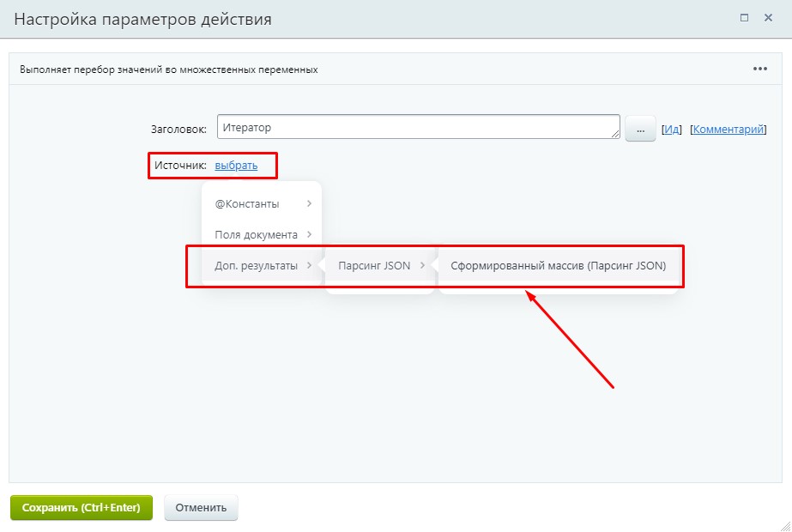Click the Заголовок: label

(x=178, y=130)
